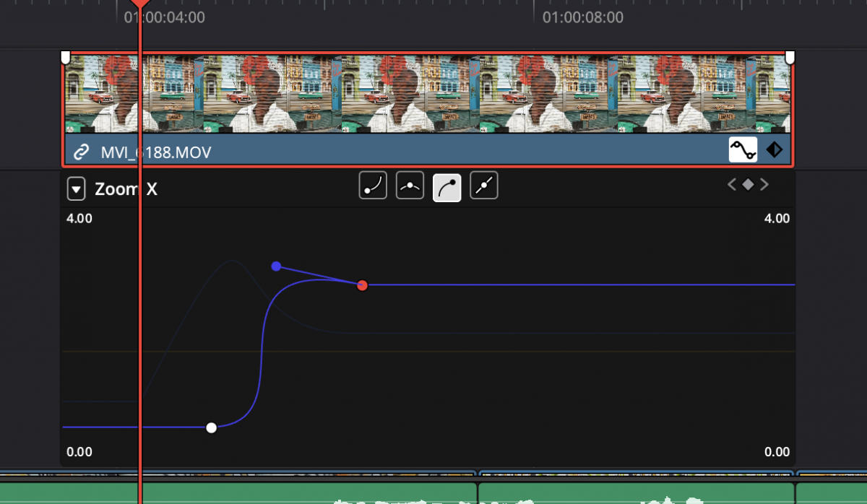867x504 pixels.
Task: Click the Ease In curve button
Action: (373, 186)
